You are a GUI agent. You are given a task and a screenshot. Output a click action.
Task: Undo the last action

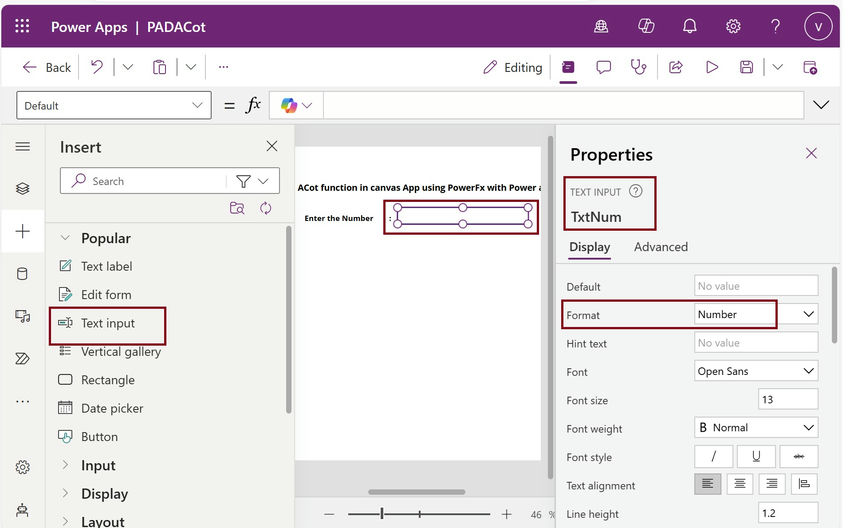pos(96,67)
